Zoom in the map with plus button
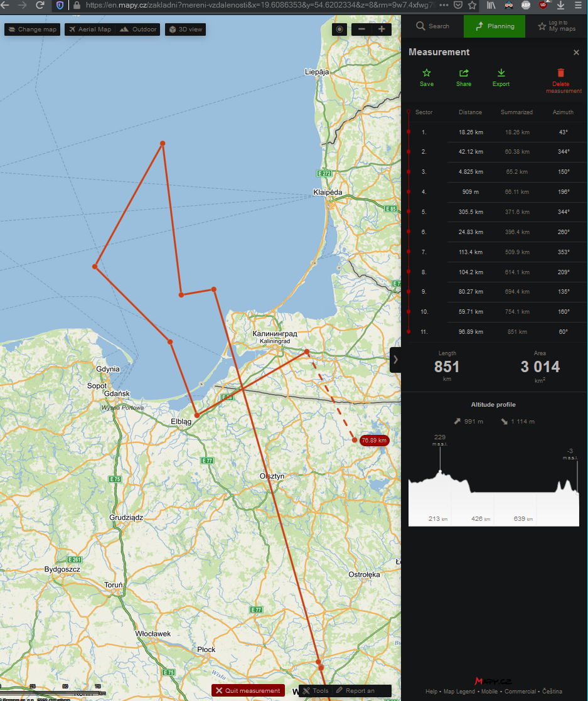The height and width of the screenshot is (701, 588). point(382,29)
